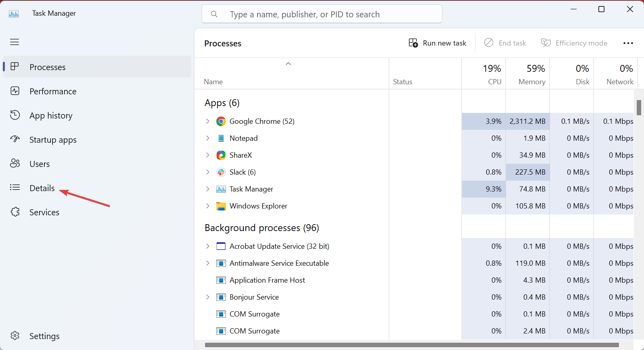
Task: Open the App history clock icon
Action: (x=15, y=115)
